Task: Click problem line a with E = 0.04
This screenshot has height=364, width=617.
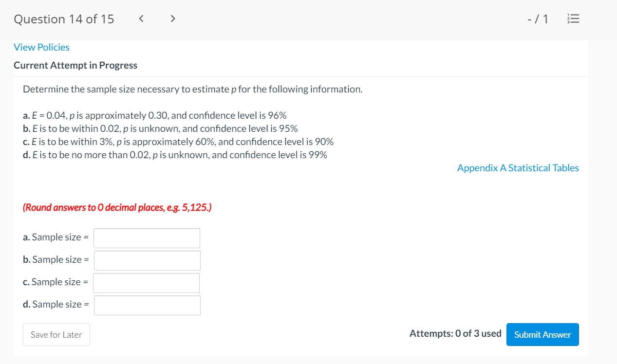Action: coord(155,116)
